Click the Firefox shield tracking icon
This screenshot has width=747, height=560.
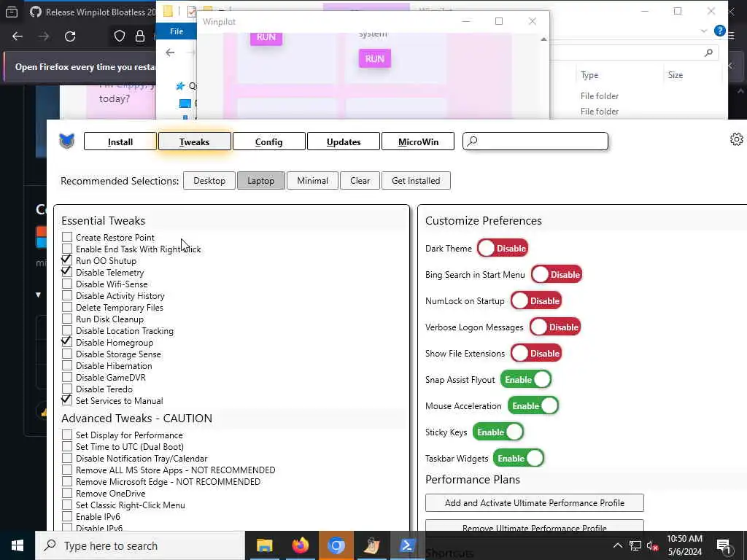tap(120, 36)
